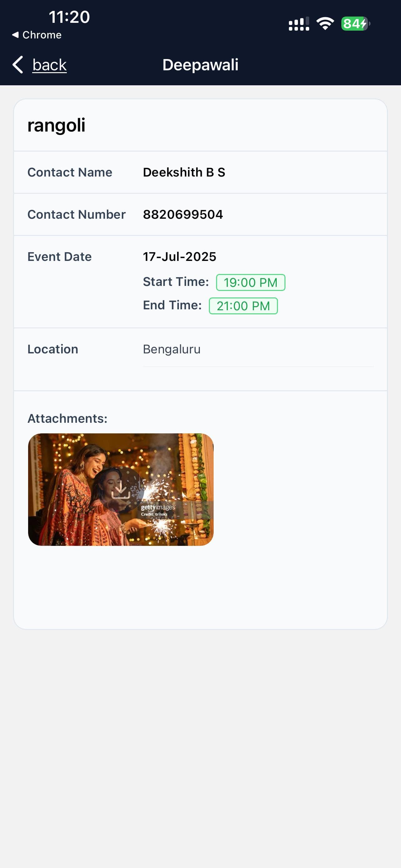Tap the Deepawali page title
Screen dimensions: 401x868
200,65
